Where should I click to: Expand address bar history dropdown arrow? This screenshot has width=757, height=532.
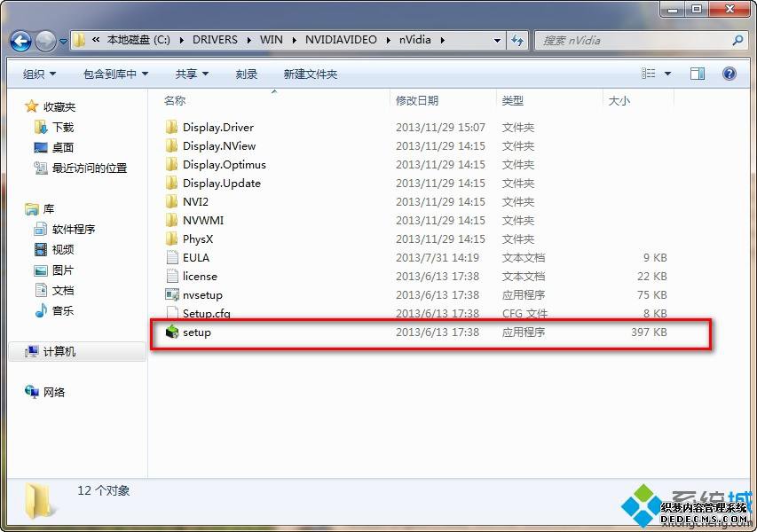click(497, 41)
